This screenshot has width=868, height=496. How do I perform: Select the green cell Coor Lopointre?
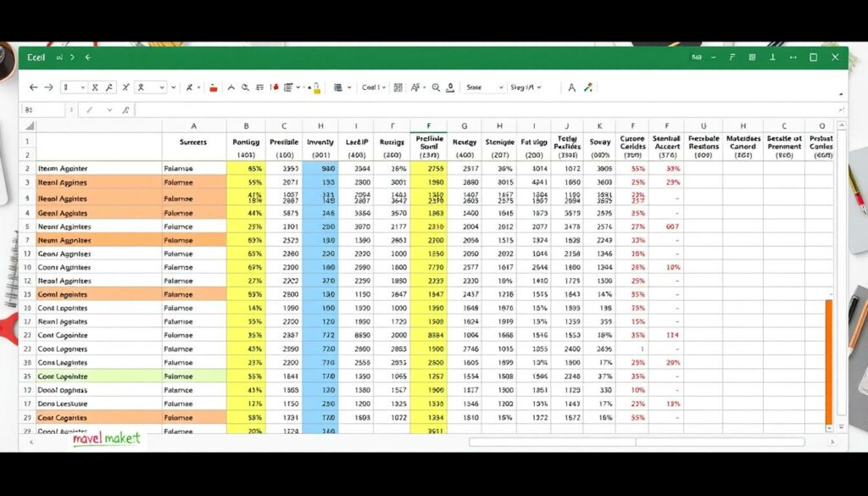pyautogui.click(x=99, y=376)
